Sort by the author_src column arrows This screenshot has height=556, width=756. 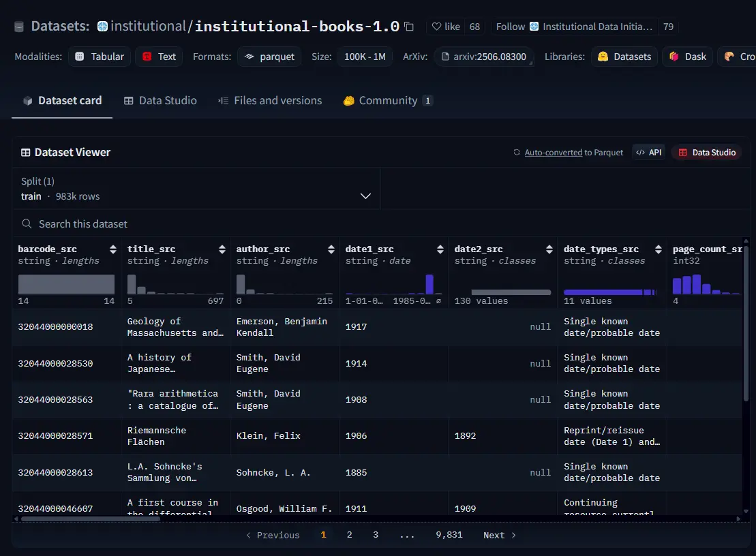(331, 249)
